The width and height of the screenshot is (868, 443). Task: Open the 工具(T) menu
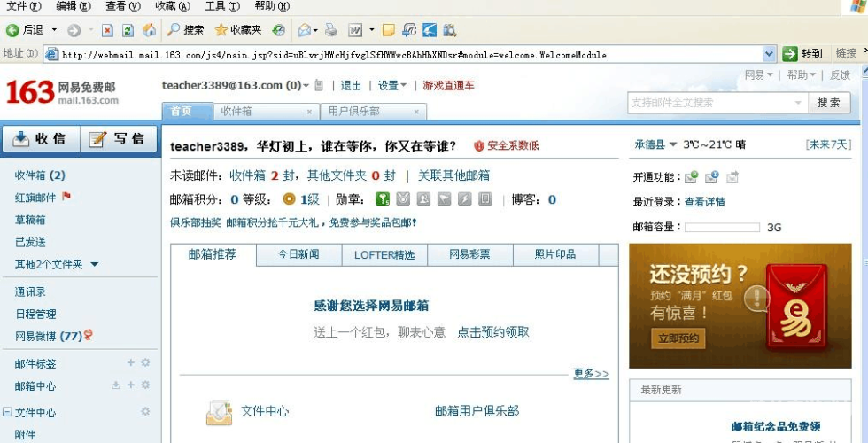(222, 6)
